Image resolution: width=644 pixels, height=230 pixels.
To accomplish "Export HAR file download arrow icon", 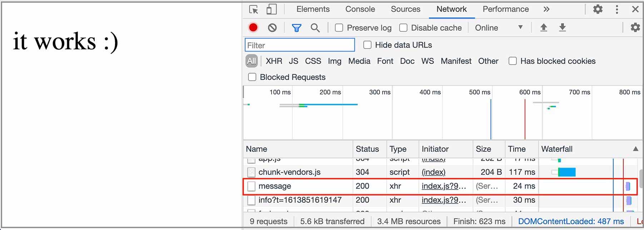I will click(563, 27).
